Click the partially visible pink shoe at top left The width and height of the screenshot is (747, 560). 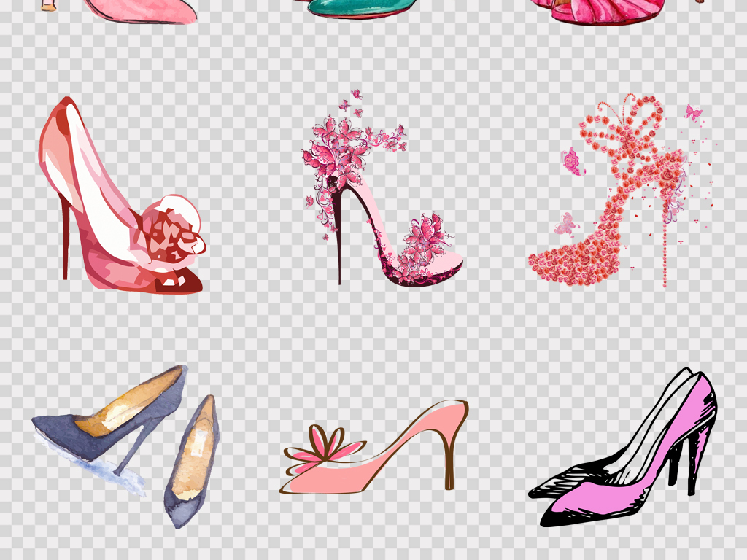click(146, 10)
